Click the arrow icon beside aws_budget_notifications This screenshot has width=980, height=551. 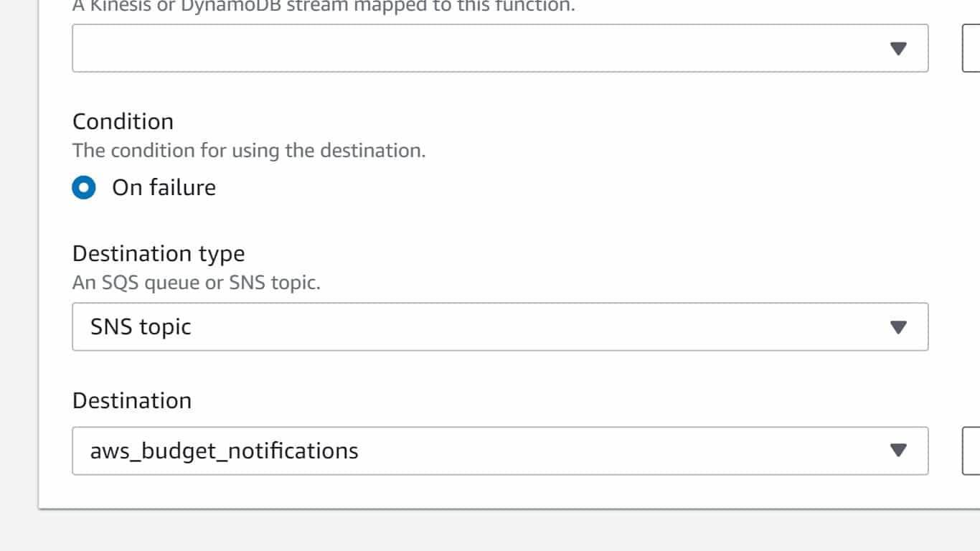tap(898, 451)
